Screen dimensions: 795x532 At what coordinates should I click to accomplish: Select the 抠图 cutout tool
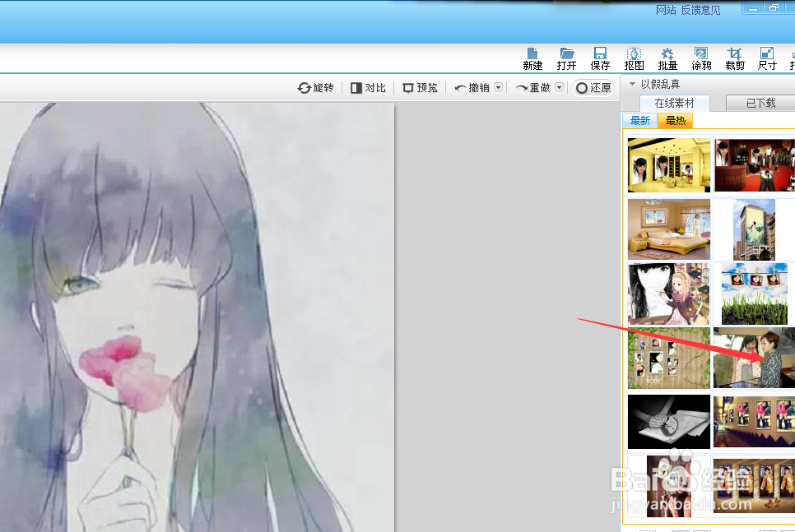[634, 58]
